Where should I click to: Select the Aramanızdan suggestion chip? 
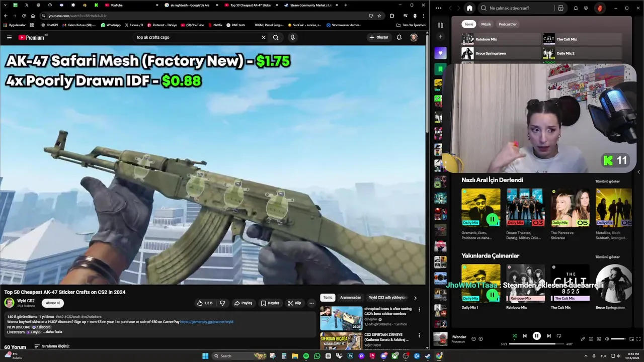coord(351,298)
